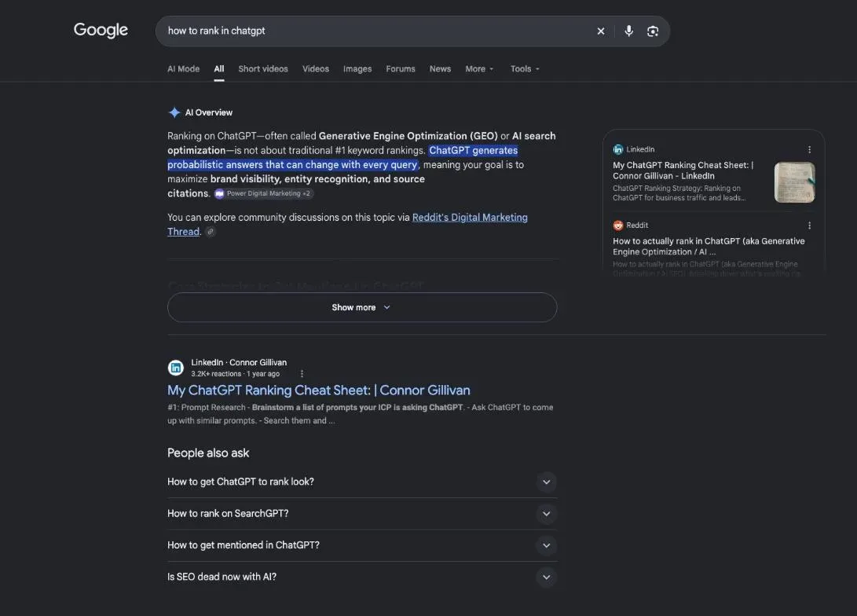Open 'My ChatGPT Ranking Cheat Sheet' result title
857x616 pixels.
tap(319, 390)
